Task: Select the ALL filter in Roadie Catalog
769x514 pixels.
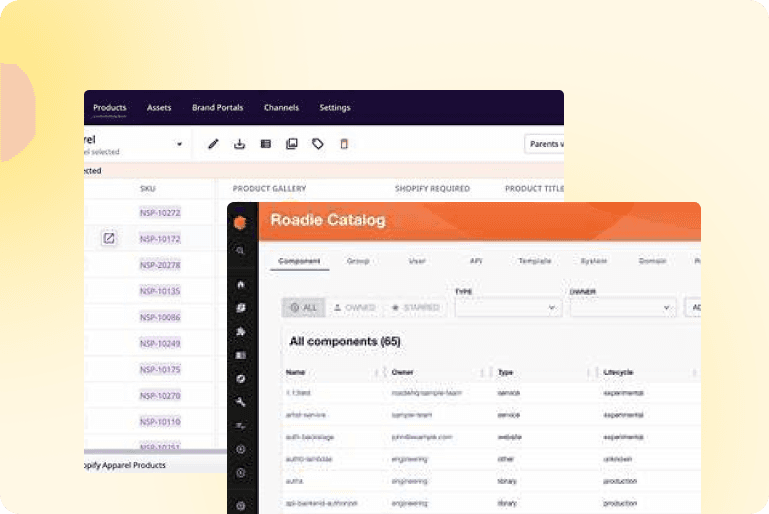Action: click(304, 308)
